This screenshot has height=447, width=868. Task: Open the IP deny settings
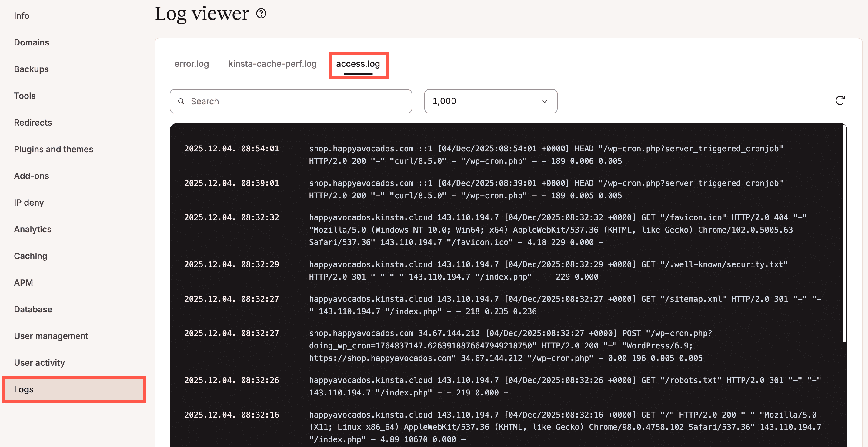pos(29,202)
